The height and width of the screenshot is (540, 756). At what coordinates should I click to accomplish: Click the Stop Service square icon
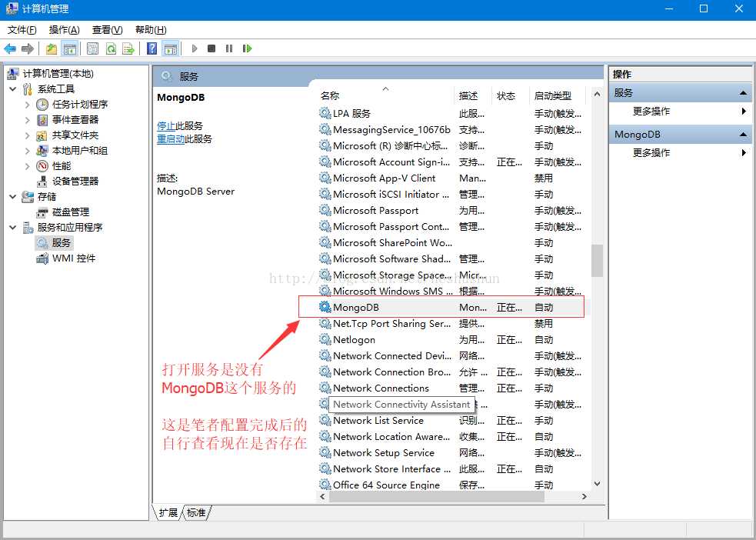211,48
